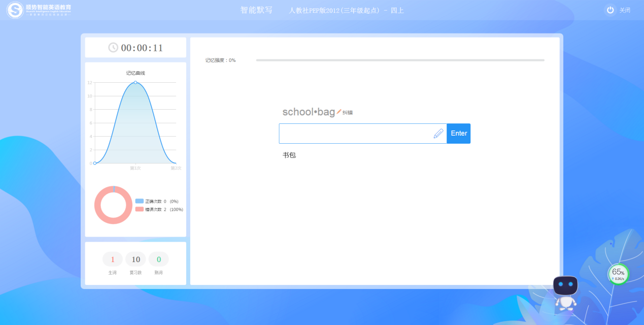Click the word school•bag
Viewport: 644px width, 325px height.
(x=309, y=112)
